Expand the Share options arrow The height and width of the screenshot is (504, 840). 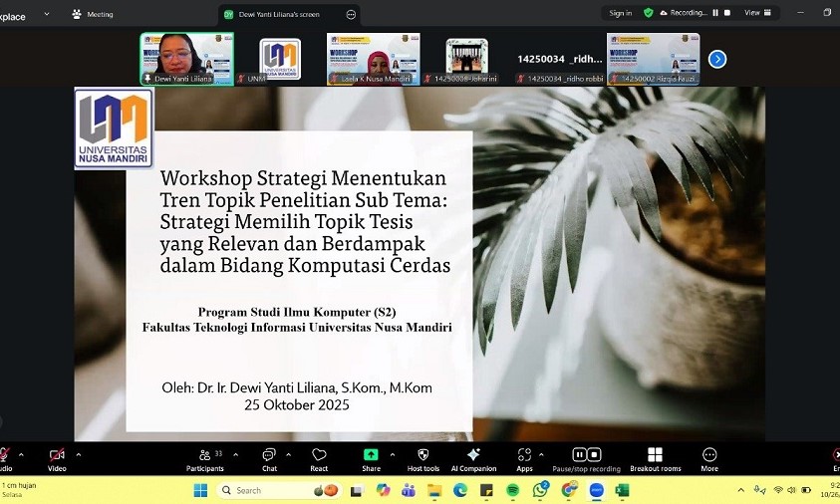pyautogui.click(x=392, y=453)
